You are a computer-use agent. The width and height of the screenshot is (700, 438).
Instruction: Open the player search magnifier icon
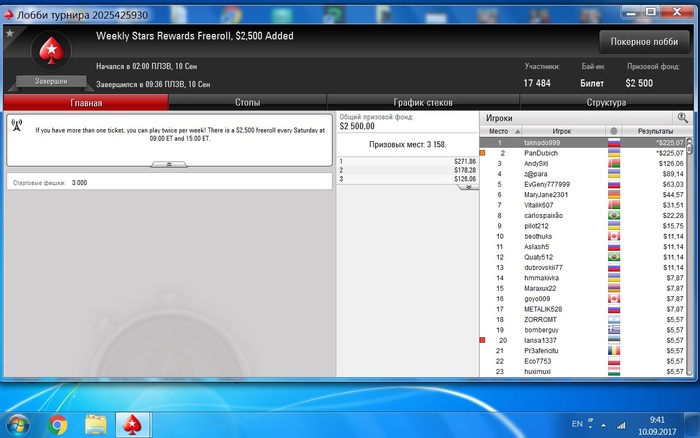coord(682,118)
